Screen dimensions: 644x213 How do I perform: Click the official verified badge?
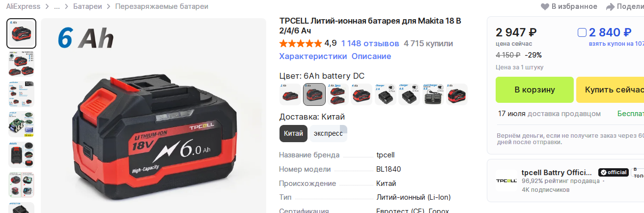613,173
